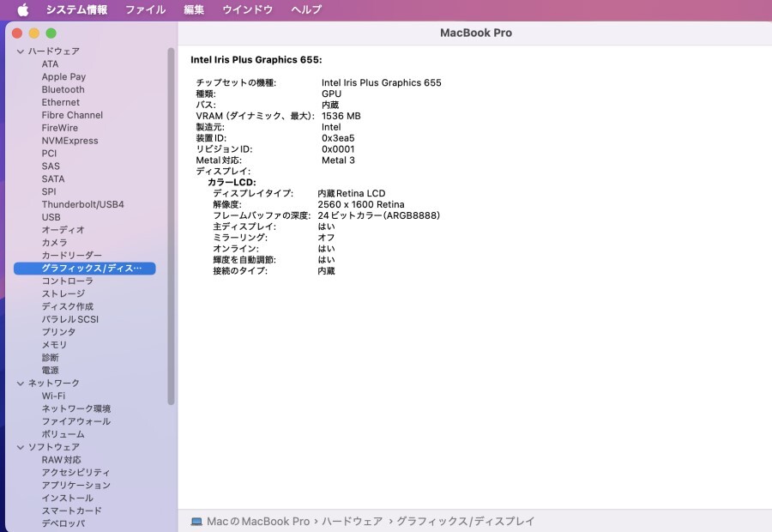
Task: Select カメラ in the sidebar
Action: 54,243
